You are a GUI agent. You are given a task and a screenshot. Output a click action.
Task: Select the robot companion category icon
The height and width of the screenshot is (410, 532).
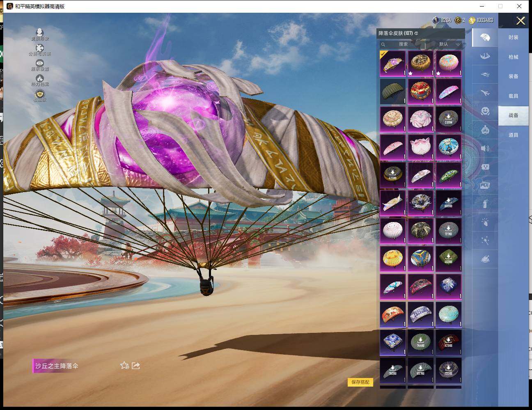(485, 130)
